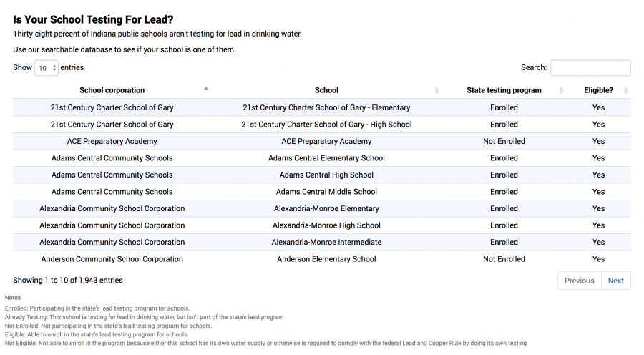
Task: Click inside the Search input field
Action: click(590, 67)
